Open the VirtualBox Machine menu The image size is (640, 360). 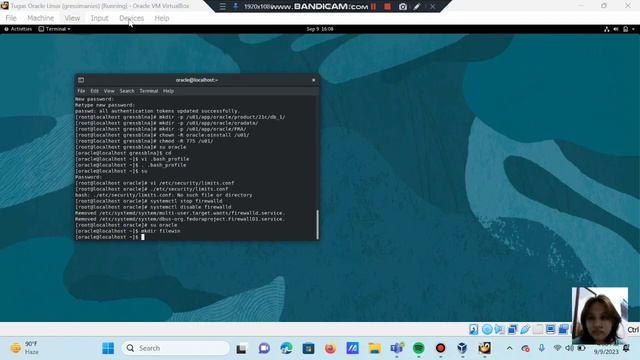tap(40, 18)
